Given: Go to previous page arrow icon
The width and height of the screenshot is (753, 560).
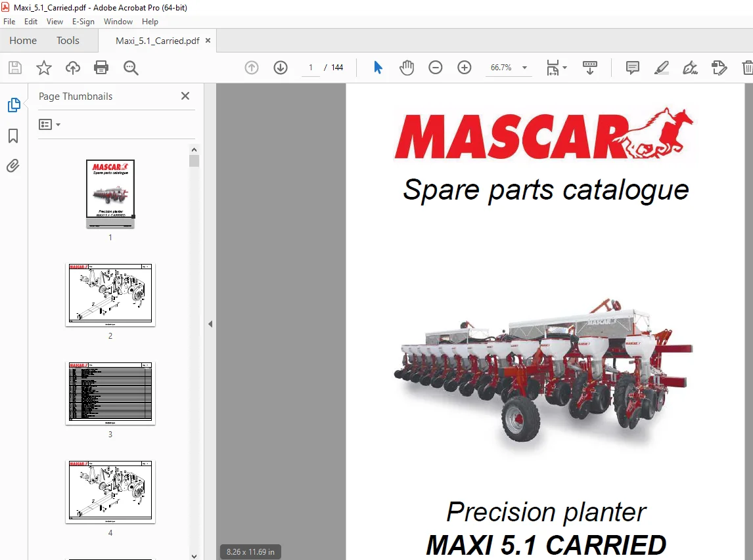Looking at the screenshot, I should 252,68.
